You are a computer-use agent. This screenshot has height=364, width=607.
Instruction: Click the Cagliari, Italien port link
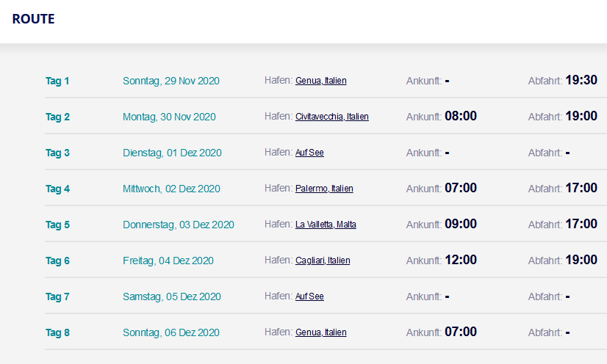click(323, 261)
